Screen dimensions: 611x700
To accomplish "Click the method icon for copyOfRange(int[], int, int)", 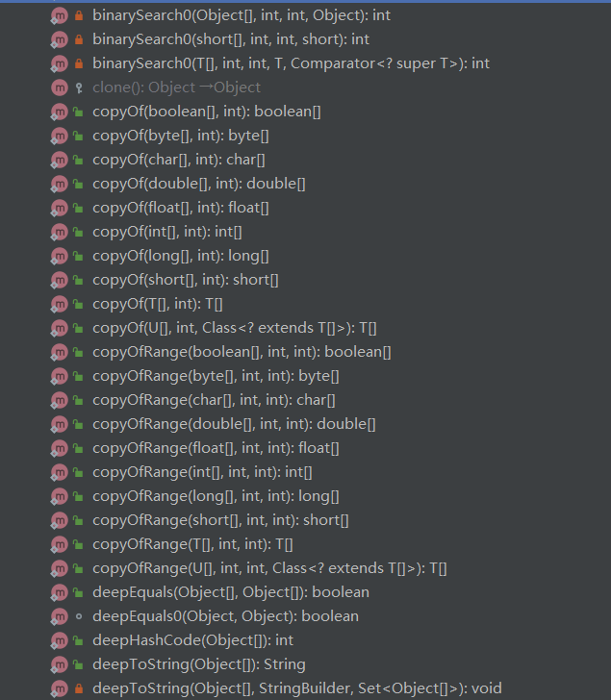I will 59,472.
